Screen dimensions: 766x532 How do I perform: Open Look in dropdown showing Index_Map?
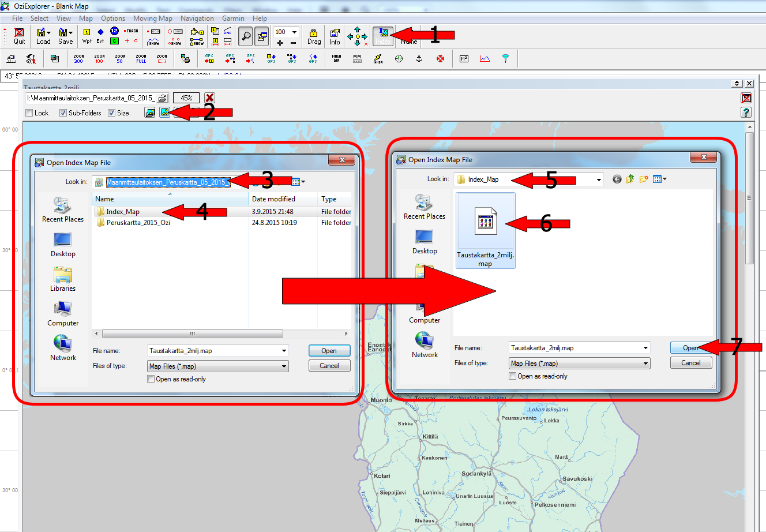point(599,179)
